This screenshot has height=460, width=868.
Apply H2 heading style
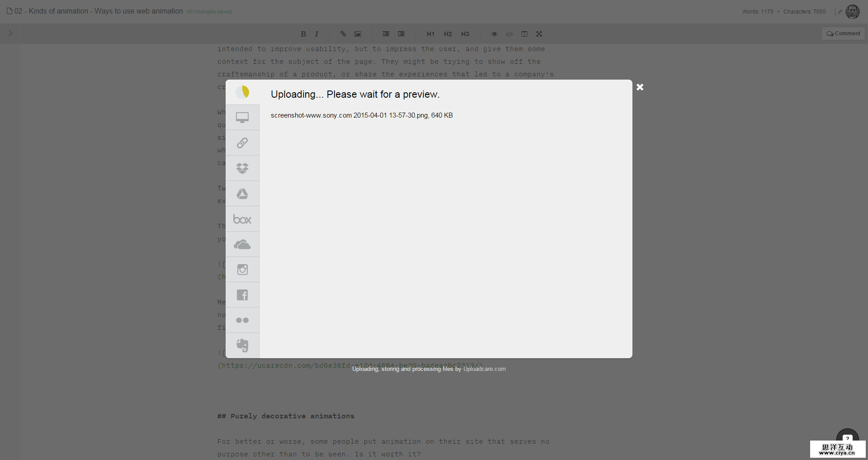448,34
